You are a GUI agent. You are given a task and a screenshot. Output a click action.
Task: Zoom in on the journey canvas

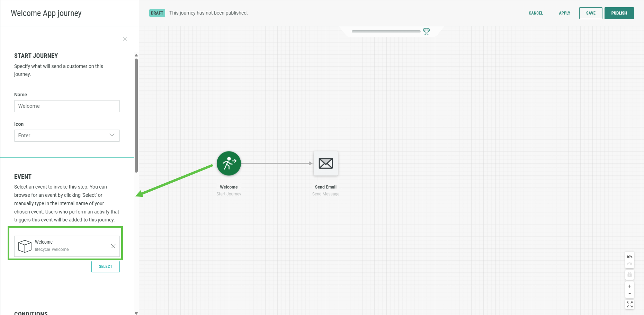[629, 286]
